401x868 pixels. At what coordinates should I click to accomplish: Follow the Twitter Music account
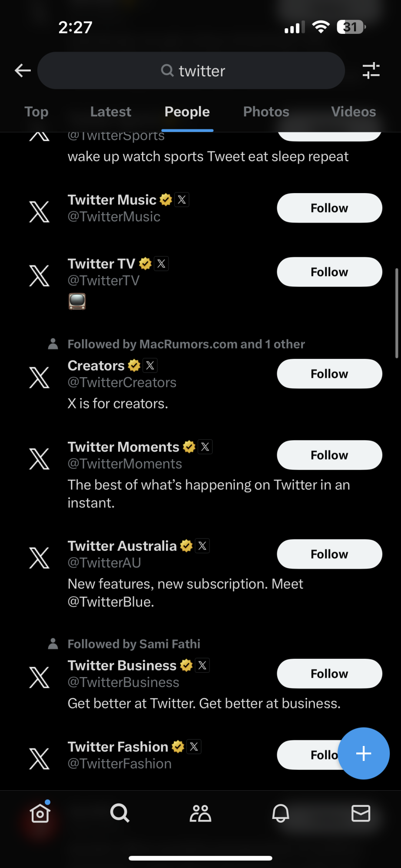coord(329,208)
